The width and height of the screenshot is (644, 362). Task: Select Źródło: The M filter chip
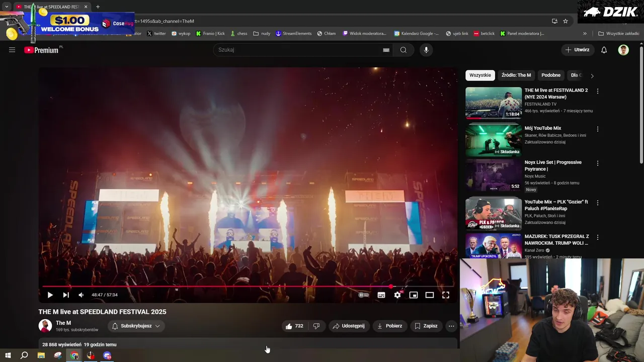tap(516, 75)
